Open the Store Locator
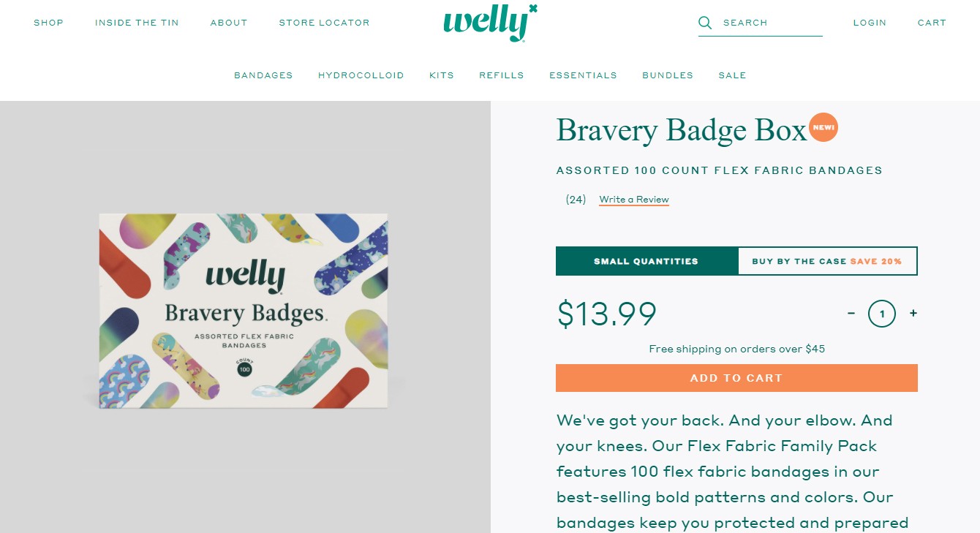Image resolution: width=980 pixels, height=533 pixels. pos(324,23)
